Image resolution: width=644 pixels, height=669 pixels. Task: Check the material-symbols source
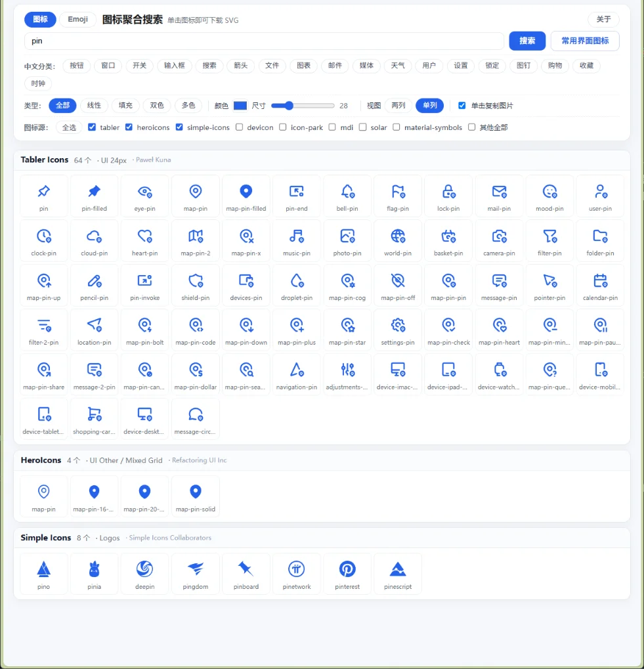(397, 127)
